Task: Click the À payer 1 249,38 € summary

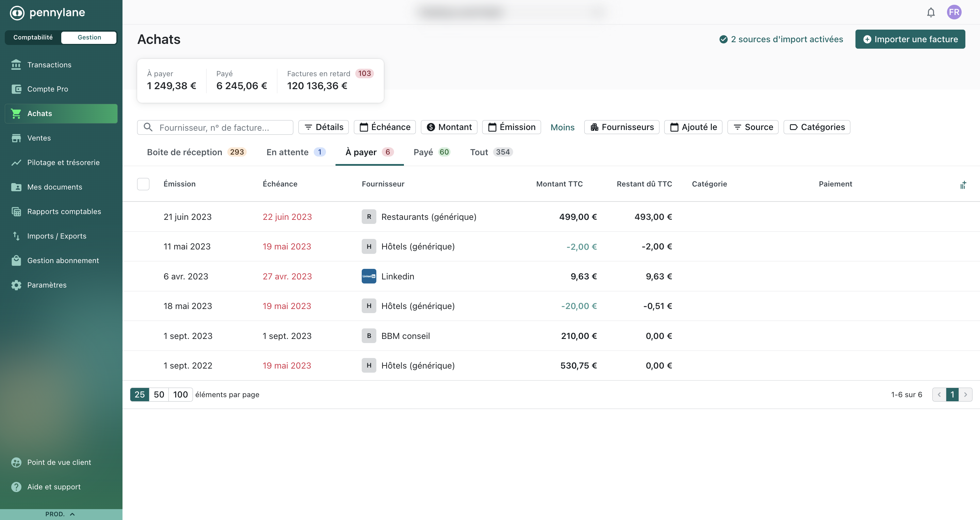Action: [x=171, y=80]
